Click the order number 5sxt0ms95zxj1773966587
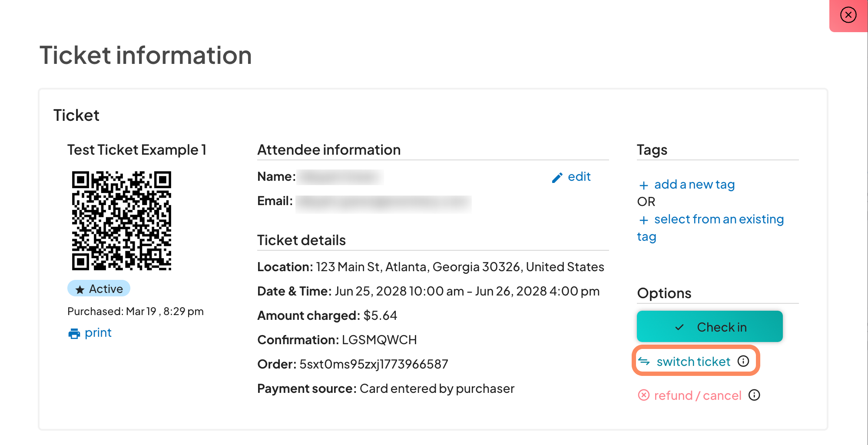 point(374,364)
